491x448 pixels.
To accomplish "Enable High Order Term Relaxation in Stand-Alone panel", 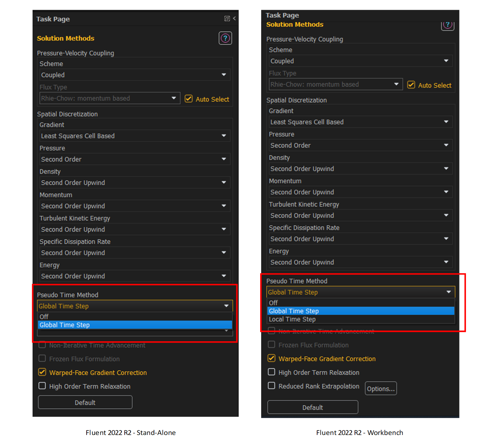I will 42,386.
